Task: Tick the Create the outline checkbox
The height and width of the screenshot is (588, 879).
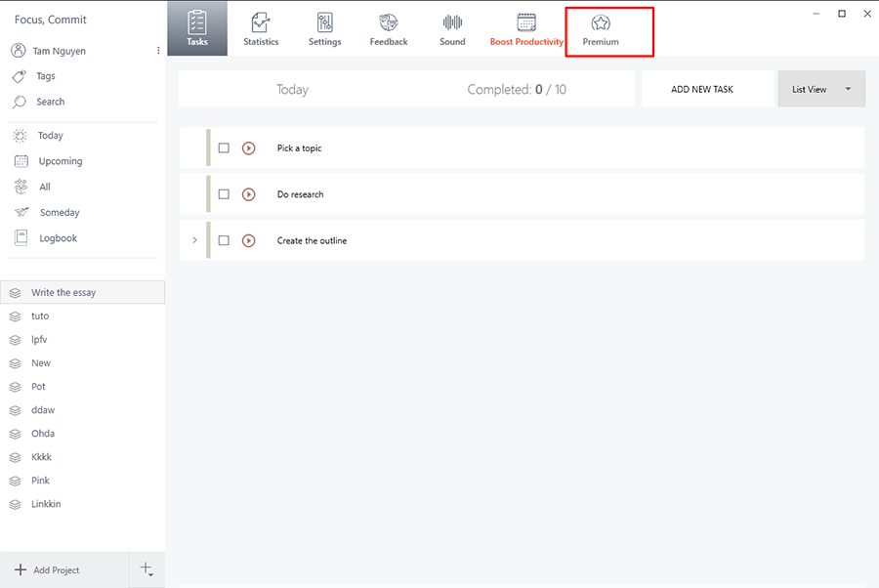Action: pyautogui.click(x=224, y=240)
